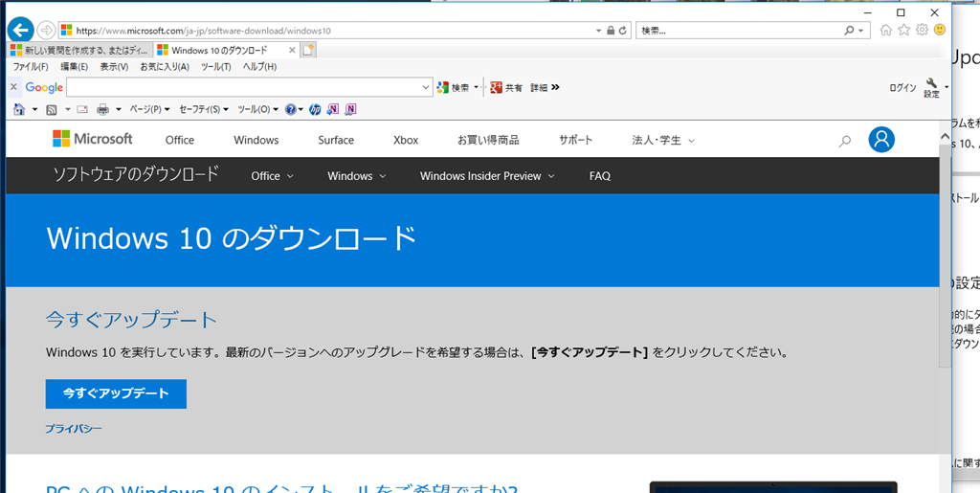980x493 pixels.
Task: Go back using the blue back arrow
Action: [x=21, y=30]
